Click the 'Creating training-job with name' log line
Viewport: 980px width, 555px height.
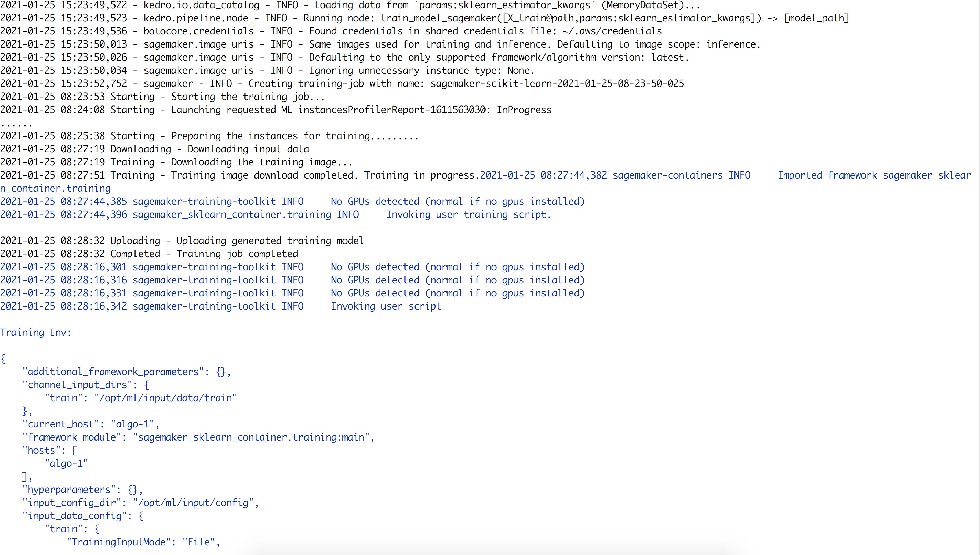[336, 83]
